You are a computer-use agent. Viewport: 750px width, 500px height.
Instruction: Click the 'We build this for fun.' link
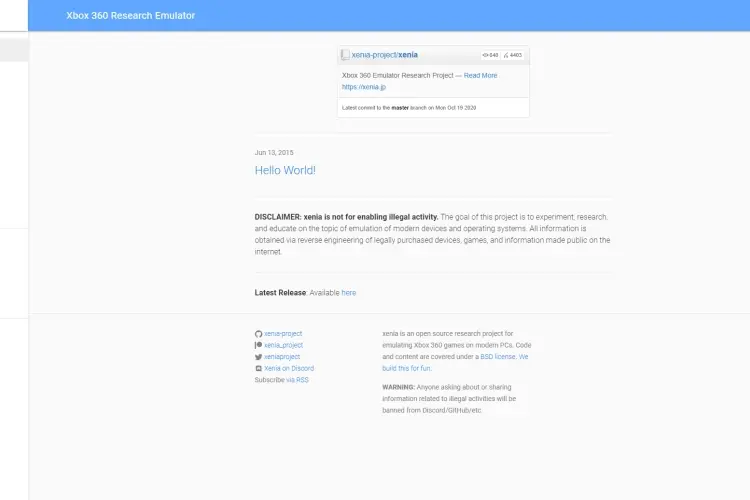(x=455, y=363)
